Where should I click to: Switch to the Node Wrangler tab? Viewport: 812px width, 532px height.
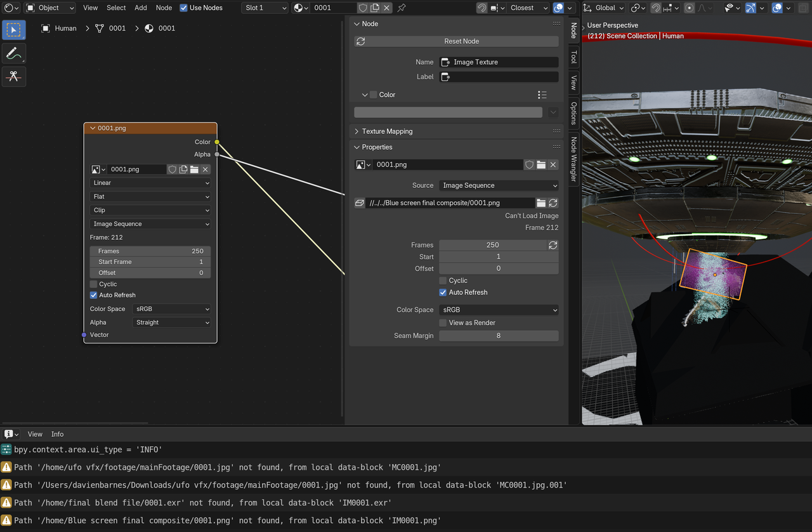pyautogui.click(x=573, y=159)
